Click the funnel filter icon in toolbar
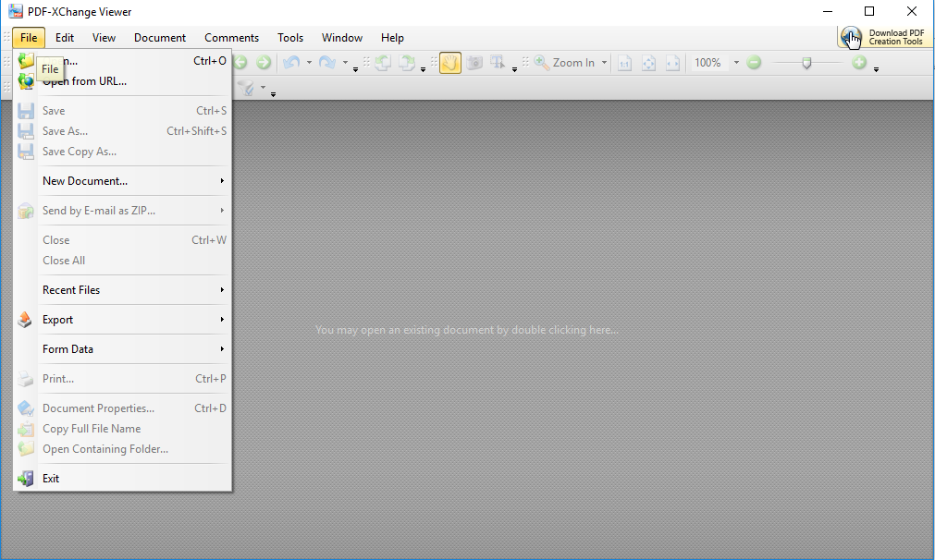 pos(246,88)
